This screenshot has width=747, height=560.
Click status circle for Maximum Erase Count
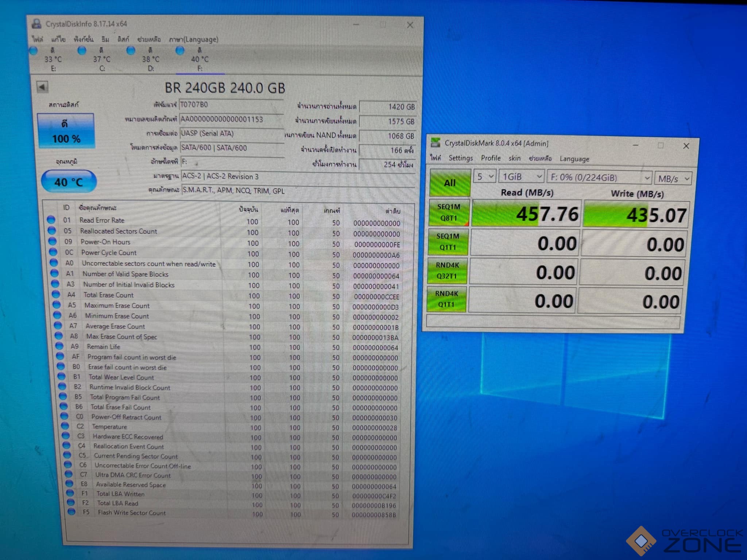tap(57, 305)
